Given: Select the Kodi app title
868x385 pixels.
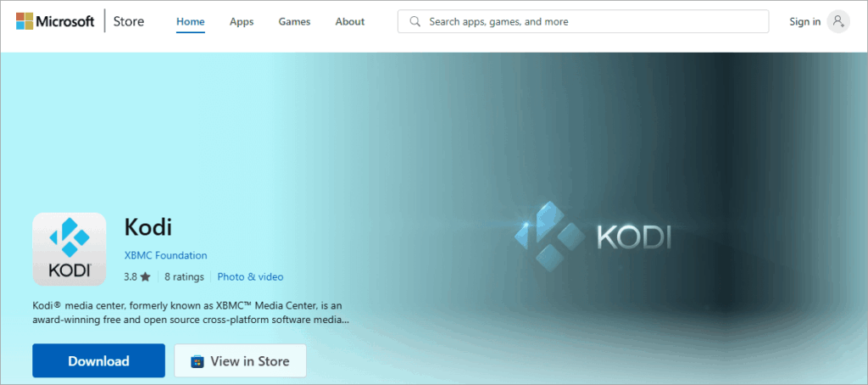Looking at the screenshot, I should 148,227.
